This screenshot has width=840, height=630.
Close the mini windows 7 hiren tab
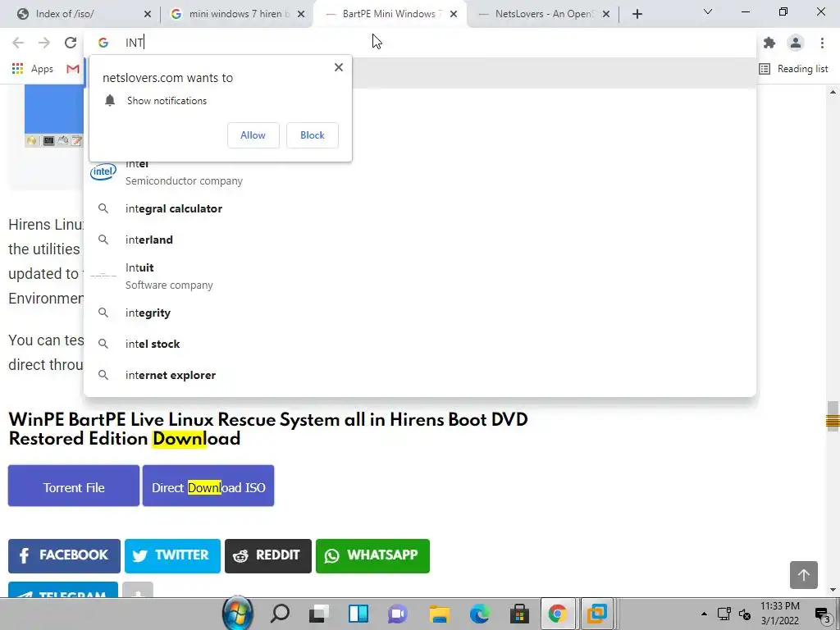pyautogui.click(x=301, y=14)
